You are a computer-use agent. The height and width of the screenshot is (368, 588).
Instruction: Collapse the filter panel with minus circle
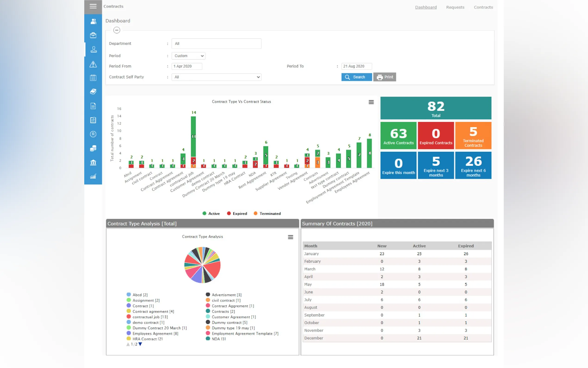(117, 30)
